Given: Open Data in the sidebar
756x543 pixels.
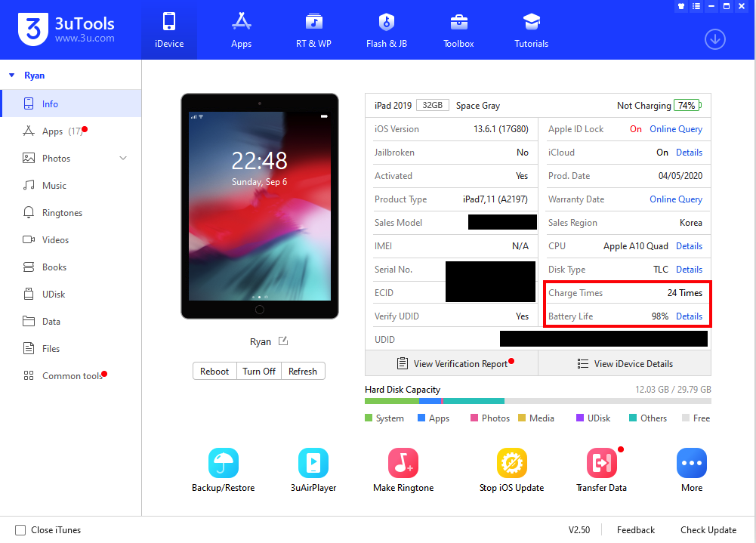Looking at the screenshot, I should [x=71, y=322].
